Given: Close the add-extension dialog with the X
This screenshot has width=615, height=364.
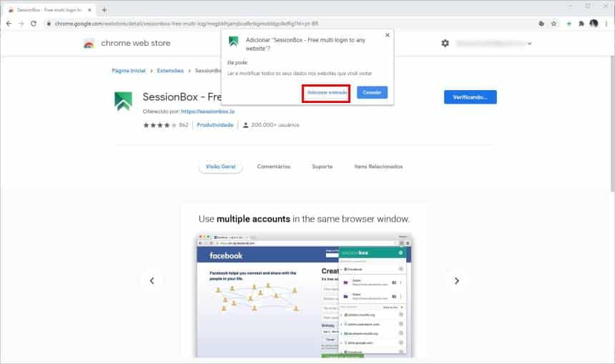Looking at the screenshot, I should (x=388, y=35).
